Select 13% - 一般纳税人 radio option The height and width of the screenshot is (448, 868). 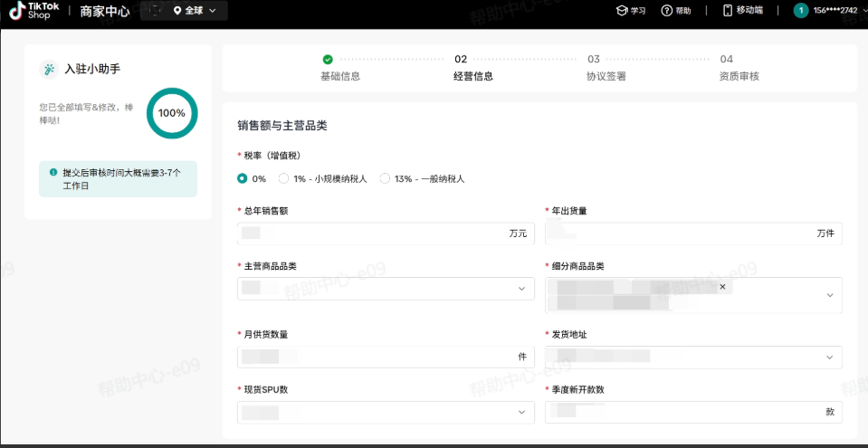[x=385, y=178]
